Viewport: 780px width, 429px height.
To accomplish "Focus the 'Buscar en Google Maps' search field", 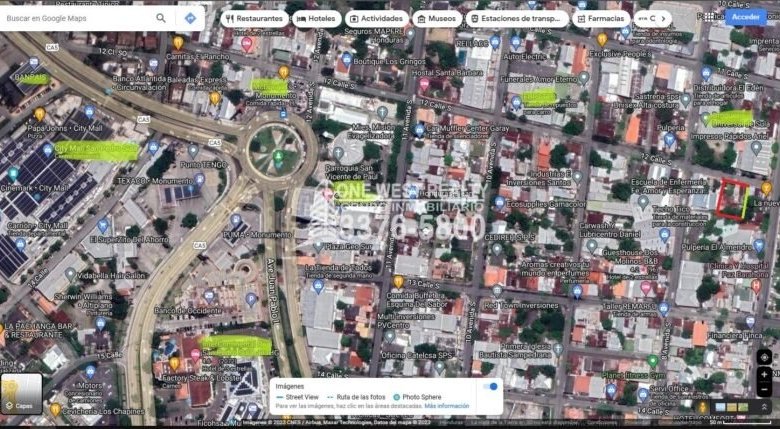I will coord(77,18).
